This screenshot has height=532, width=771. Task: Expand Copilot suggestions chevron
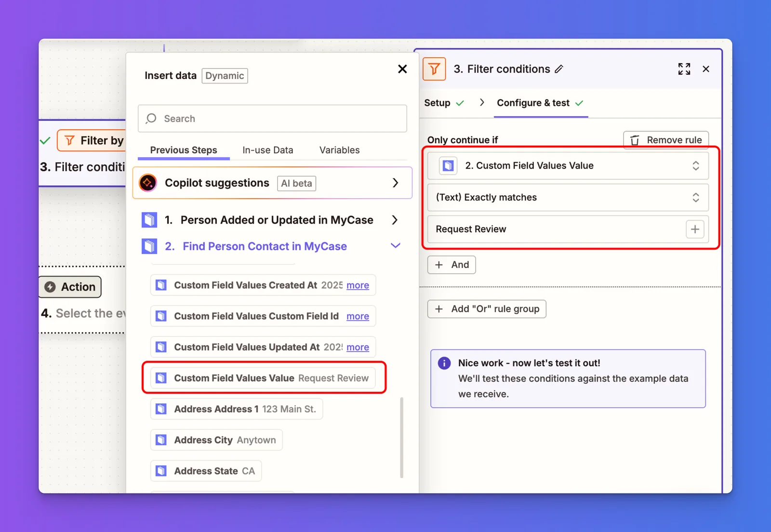click(x=395, y=183)
